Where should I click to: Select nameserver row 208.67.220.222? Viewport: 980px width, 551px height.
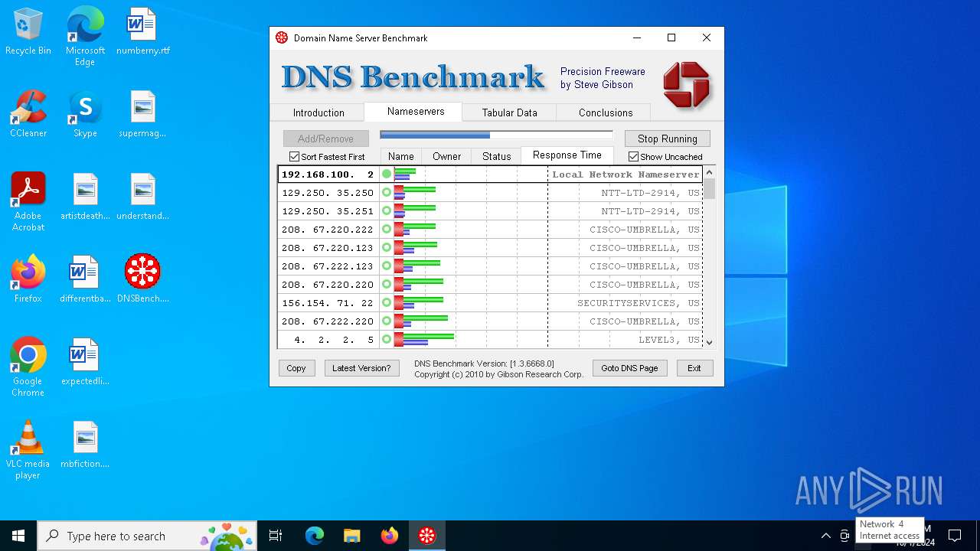point(490,230)
